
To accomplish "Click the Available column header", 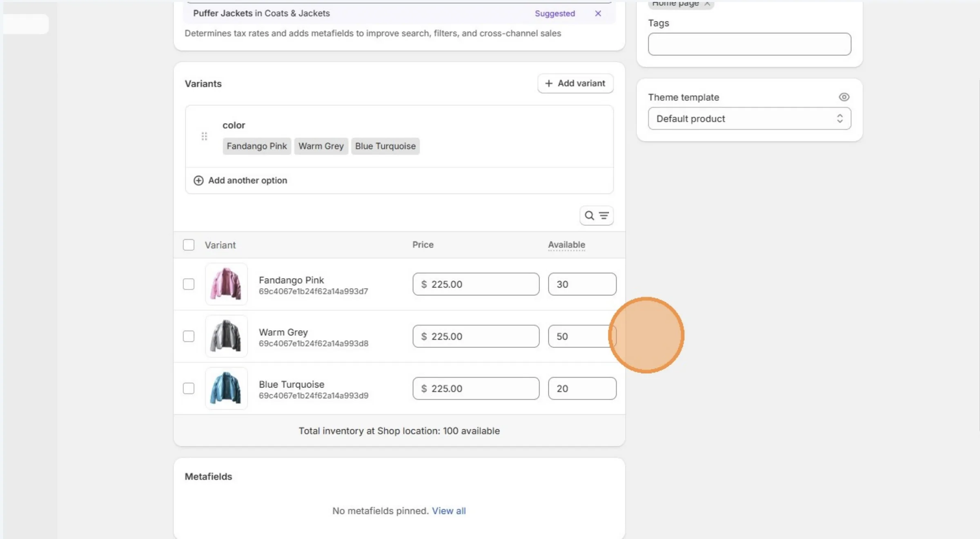I will click(566, 245).
